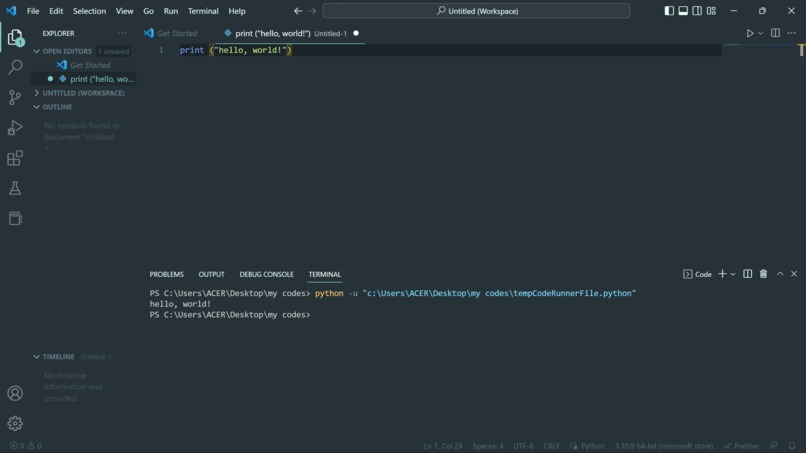Click the Untitled (Workspace) search box

pyautogui.click(x=477, y=11)
